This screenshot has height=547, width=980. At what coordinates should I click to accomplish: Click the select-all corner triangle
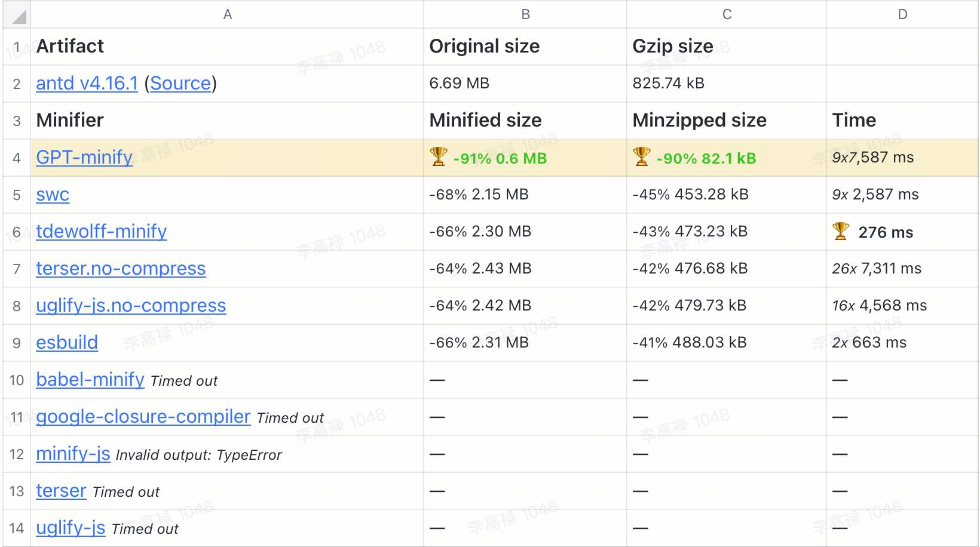coord(18,16)
